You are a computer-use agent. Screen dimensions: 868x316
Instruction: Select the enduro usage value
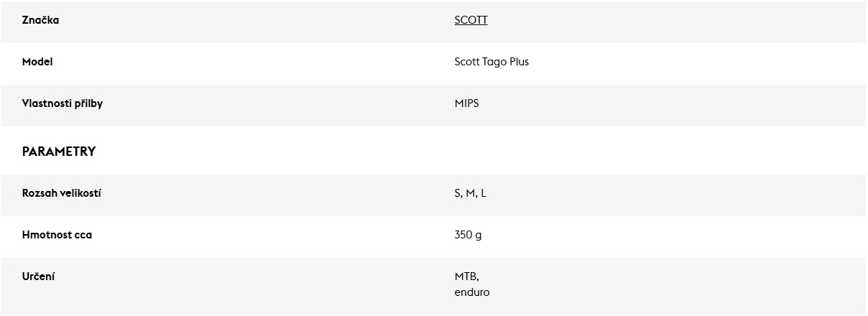click(472, 292)
